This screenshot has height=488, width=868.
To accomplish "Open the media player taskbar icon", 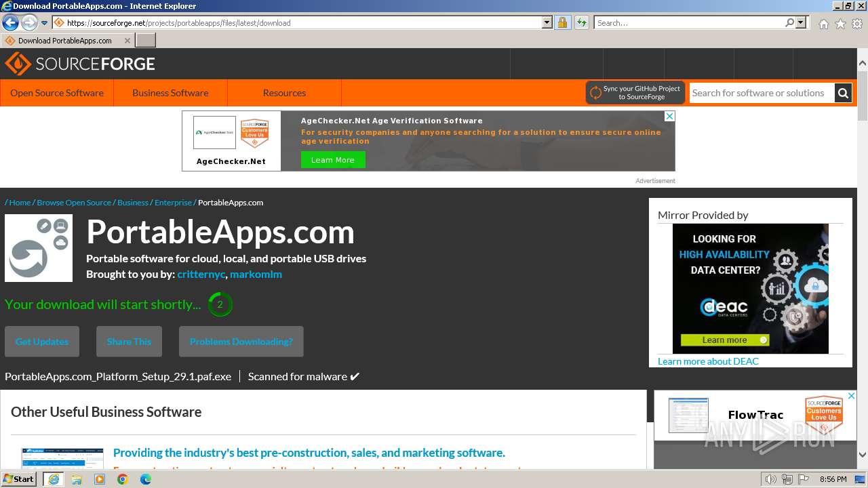I will (100, 479).
